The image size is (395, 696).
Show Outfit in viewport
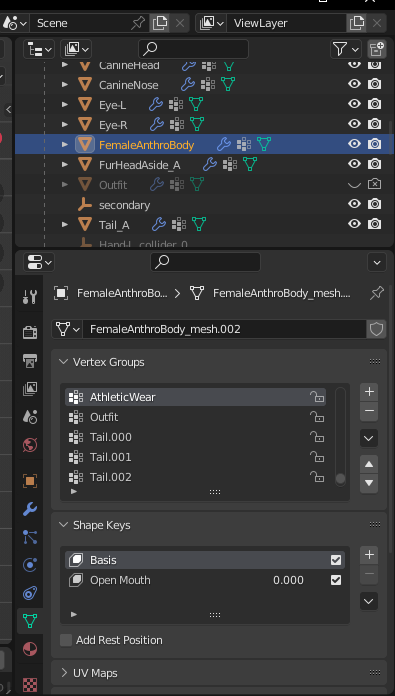pyautogui.click(x=354, y=184)
